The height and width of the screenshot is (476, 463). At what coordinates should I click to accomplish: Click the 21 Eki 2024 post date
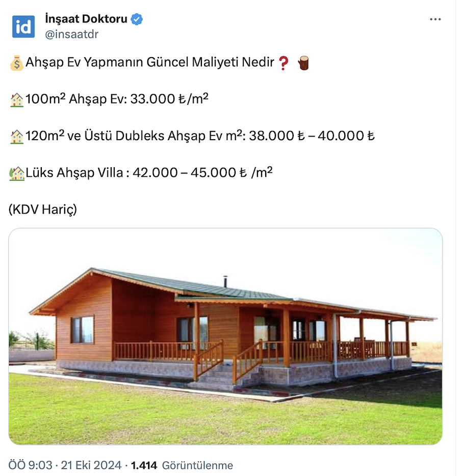tap(91, 465)
